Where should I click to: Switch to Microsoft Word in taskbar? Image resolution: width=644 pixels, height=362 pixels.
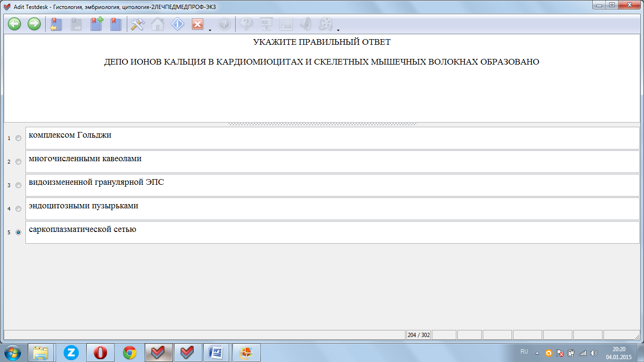coord(217,353)
